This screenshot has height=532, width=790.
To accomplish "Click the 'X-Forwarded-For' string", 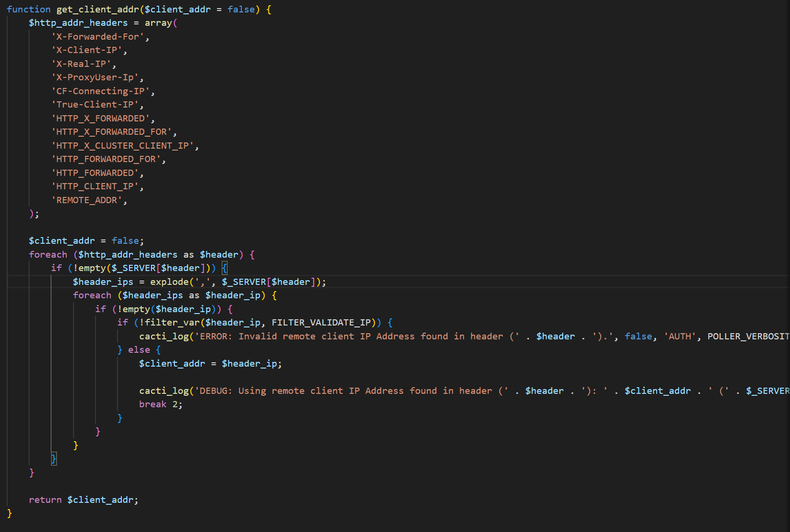I will tap(98, 37).
